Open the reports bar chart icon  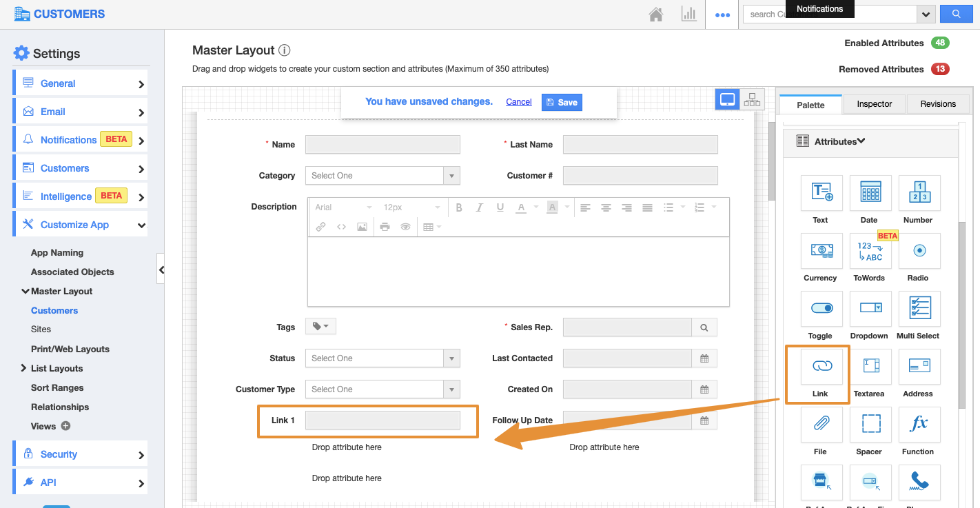688,14
